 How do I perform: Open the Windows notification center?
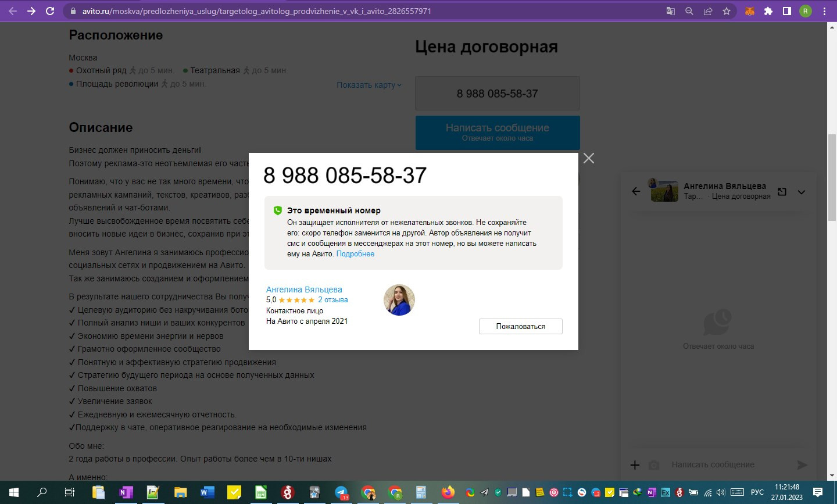(818, 492)
